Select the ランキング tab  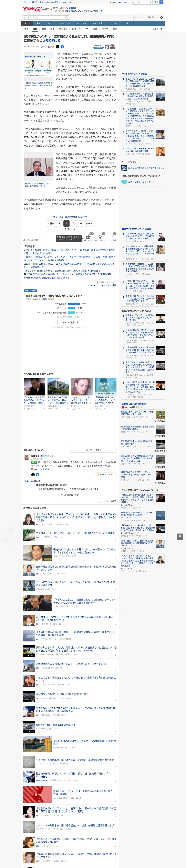pos(115,24)
